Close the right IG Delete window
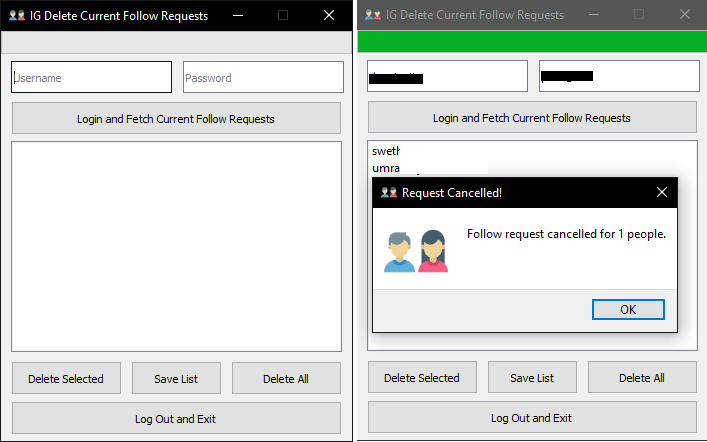 point(685,14)
